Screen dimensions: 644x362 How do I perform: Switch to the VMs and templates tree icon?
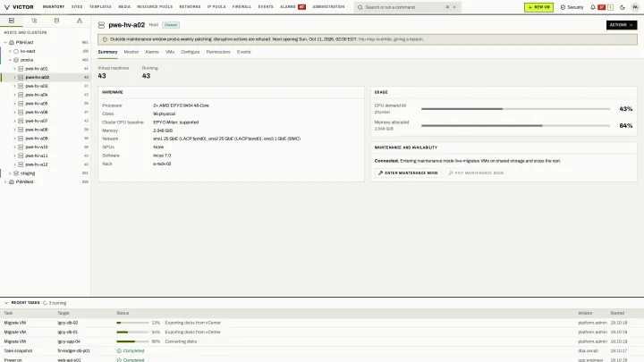point(34,21)
